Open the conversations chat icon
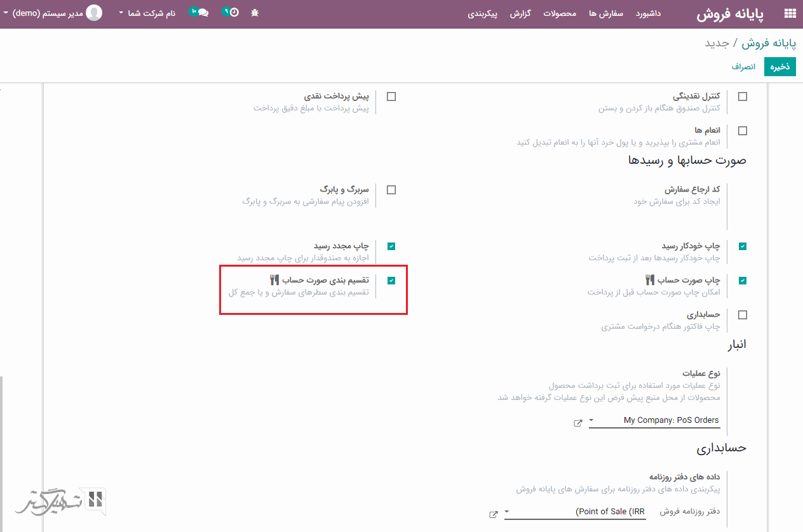 click(x=203, y=13)
